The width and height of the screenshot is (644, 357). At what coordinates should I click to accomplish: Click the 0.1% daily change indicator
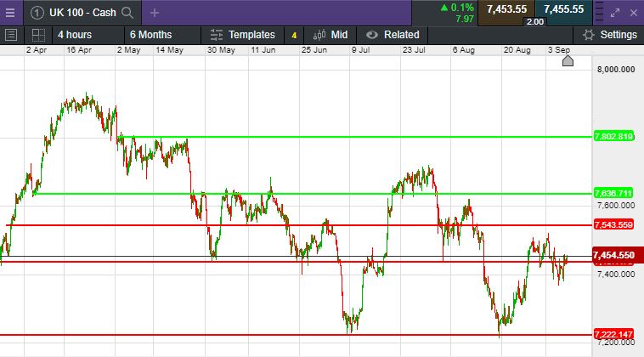point(457,8)
